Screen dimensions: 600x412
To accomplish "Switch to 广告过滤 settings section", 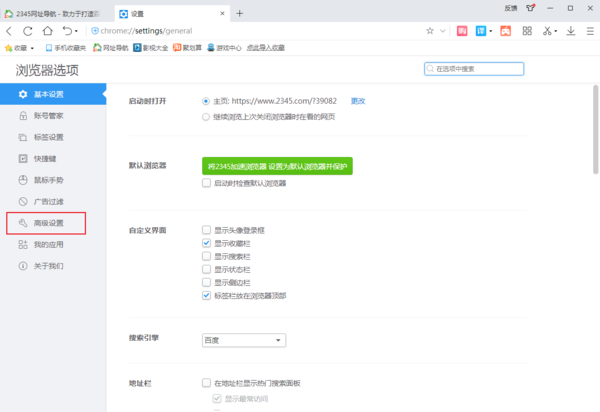I will click(48, 201).
